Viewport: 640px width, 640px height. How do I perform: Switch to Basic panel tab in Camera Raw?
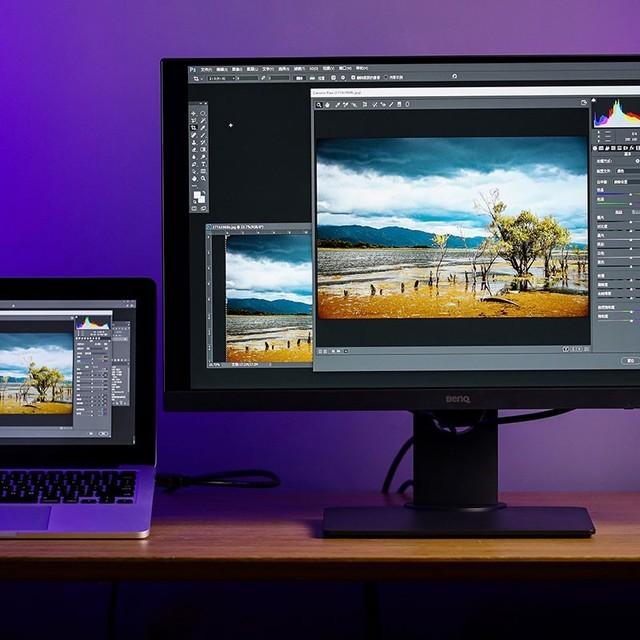tap(595, 148)
